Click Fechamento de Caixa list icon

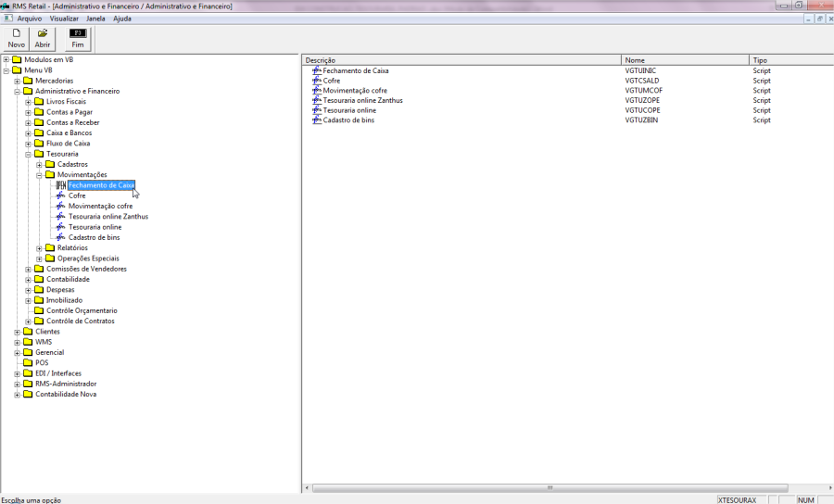click(x=317, y=70)
